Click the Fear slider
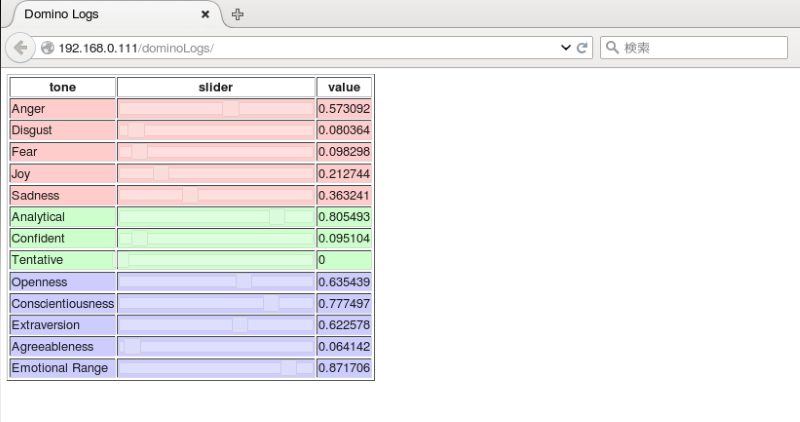Screen dimensions: 800x422 pos(216,152)
